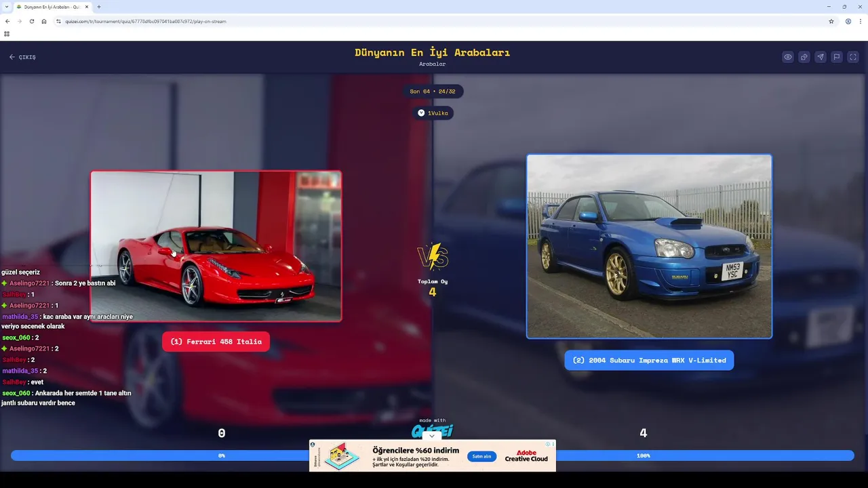Open the ad options three-dot menu
Screen dimensions: 868x488
(x=553, y=444)
